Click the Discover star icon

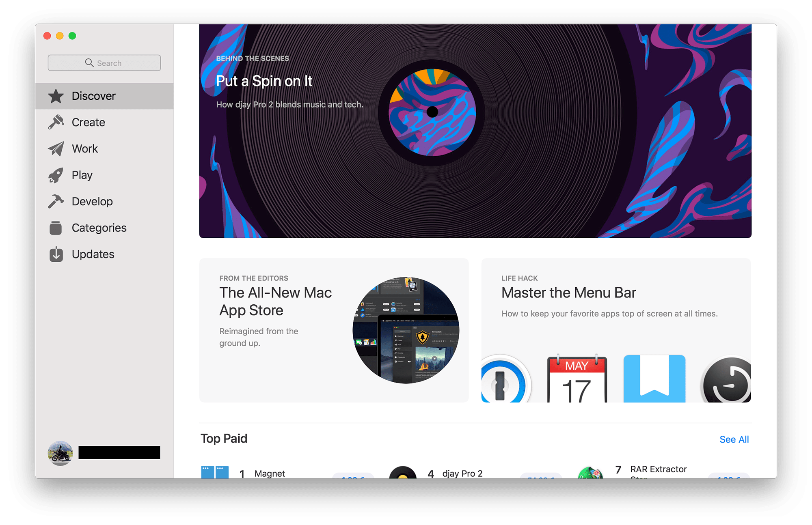click(56, 96)
